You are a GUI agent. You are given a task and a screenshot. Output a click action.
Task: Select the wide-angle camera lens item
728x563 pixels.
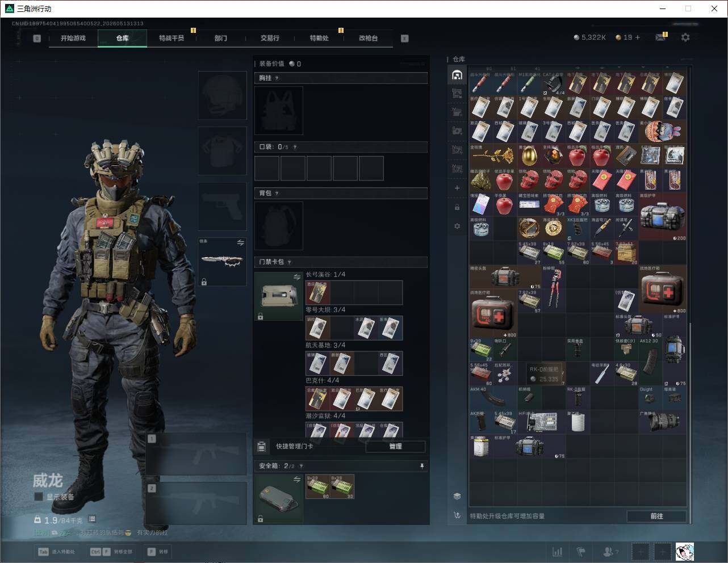coord(662,422)
